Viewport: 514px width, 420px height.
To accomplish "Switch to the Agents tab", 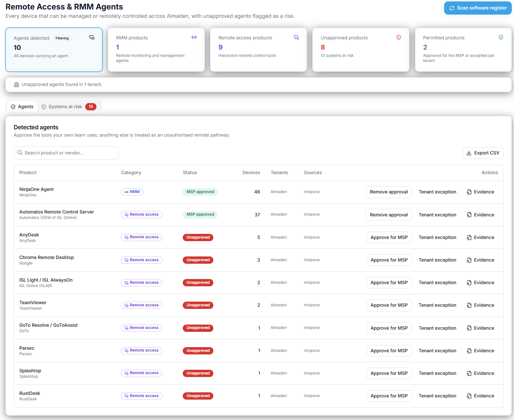I will 22,107.
